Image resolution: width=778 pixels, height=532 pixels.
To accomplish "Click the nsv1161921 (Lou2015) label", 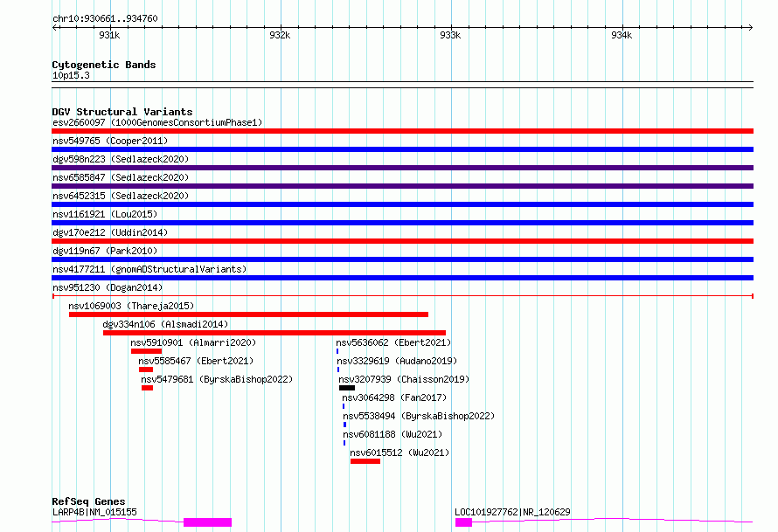I will point(105,214).
